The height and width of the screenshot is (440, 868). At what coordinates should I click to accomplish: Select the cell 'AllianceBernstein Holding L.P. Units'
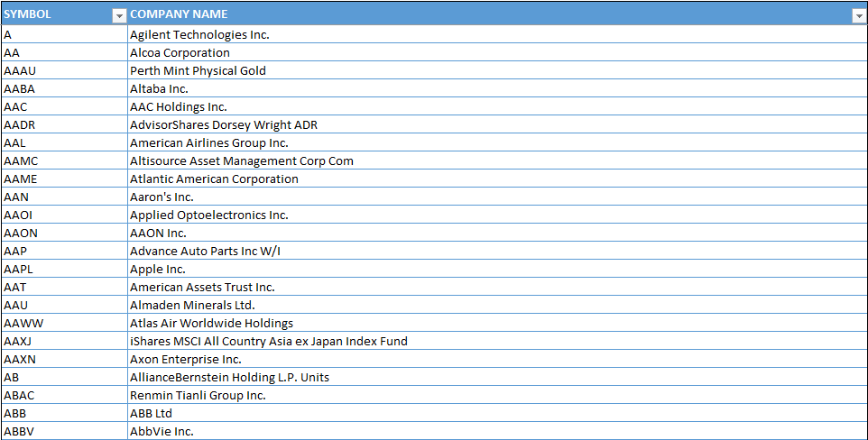click(497, 378)
